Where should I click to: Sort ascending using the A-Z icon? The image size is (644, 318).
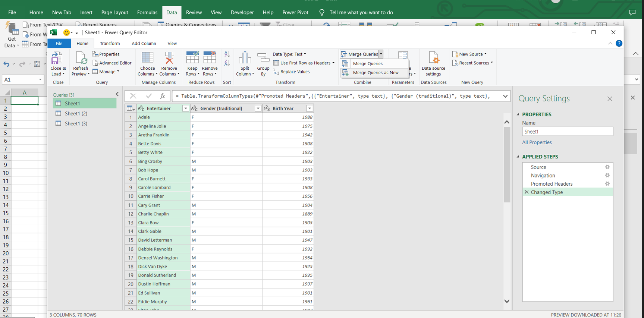227,54
